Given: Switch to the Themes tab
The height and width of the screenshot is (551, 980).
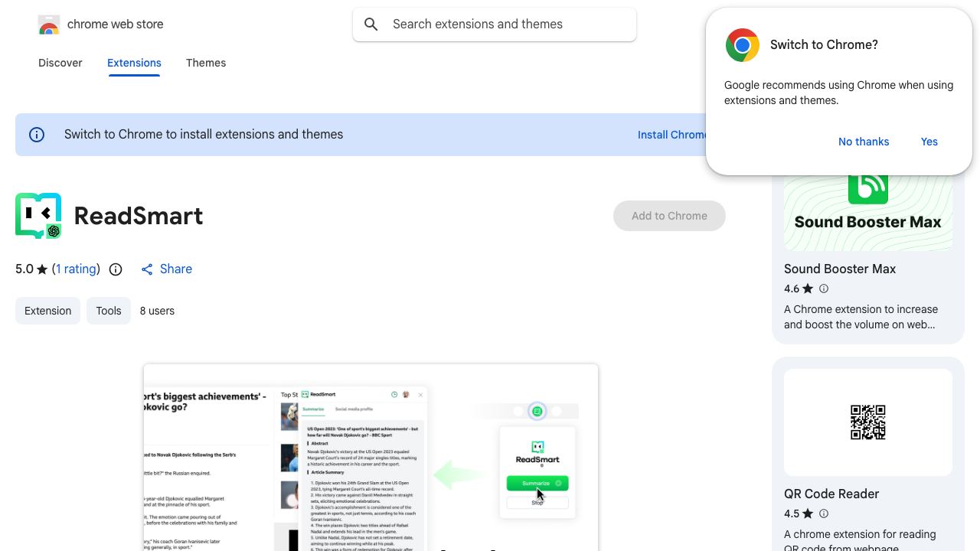Looking at the screenshot, I should point(206,63).
